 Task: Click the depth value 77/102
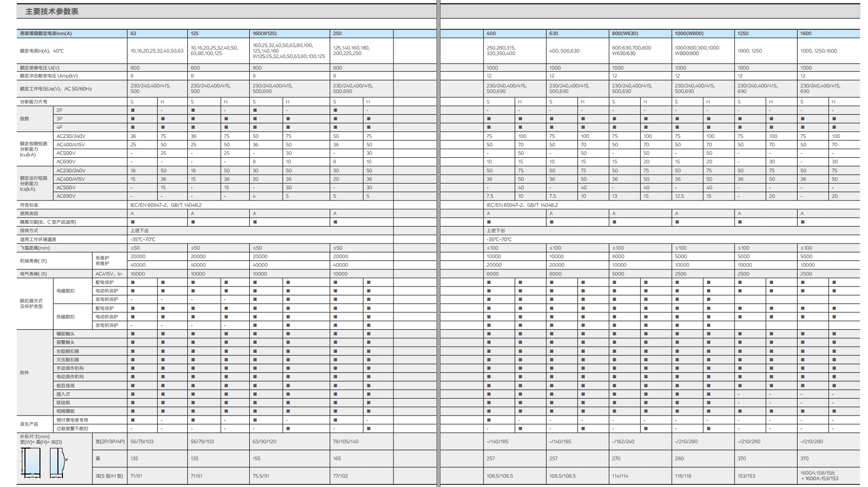pos(341,476)
